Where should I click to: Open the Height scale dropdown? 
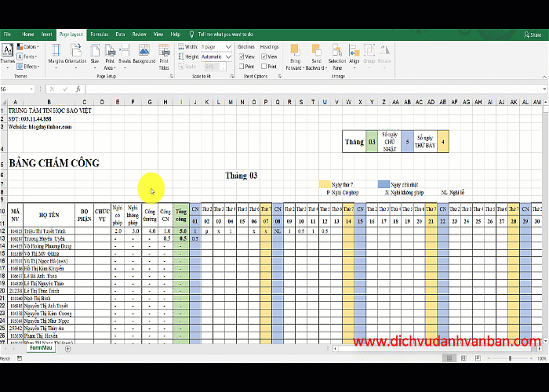(228, 56)
